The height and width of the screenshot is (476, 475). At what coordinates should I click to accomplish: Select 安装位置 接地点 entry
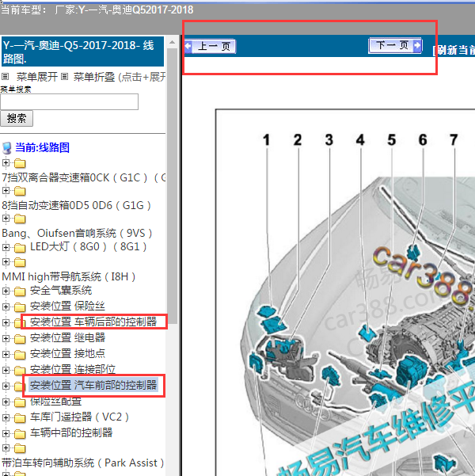tap(67, 354)
